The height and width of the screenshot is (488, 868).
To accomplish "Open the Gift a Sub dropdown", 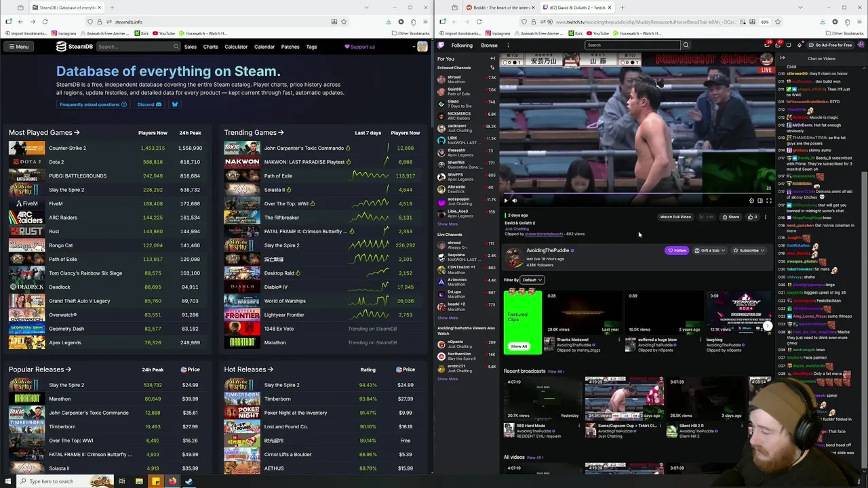I will click(710, 251).
